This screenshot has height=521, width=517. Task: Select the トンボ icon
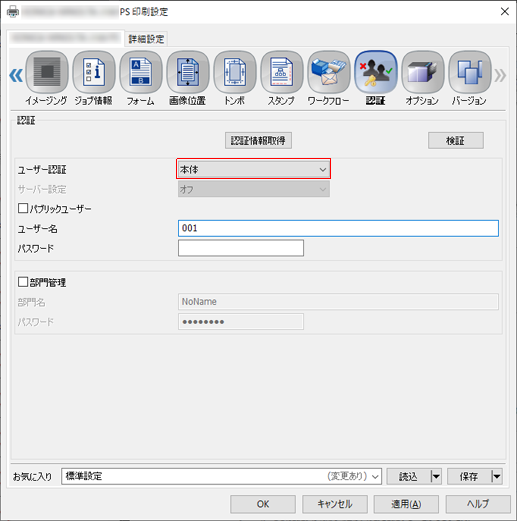pos(235,72)
